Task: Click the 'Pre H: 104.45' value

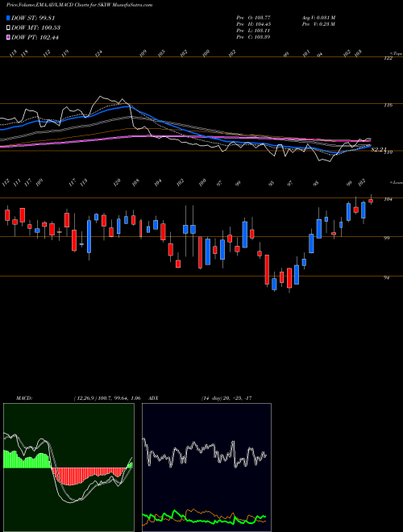Action: tap(253, 23)
